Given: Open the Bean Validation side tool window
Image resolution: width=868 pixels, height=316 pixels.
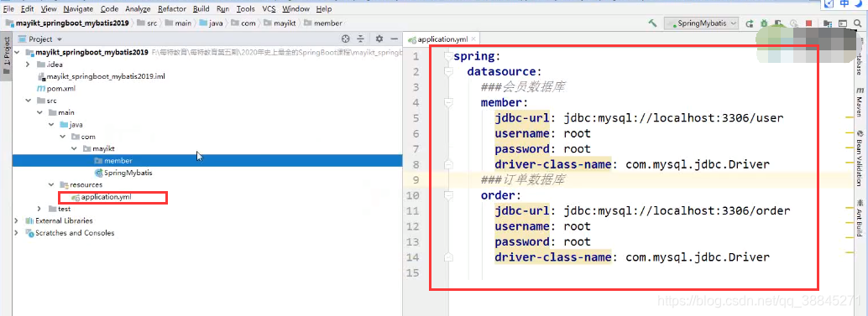Looking at the screenshot, I should coord(860,158).
